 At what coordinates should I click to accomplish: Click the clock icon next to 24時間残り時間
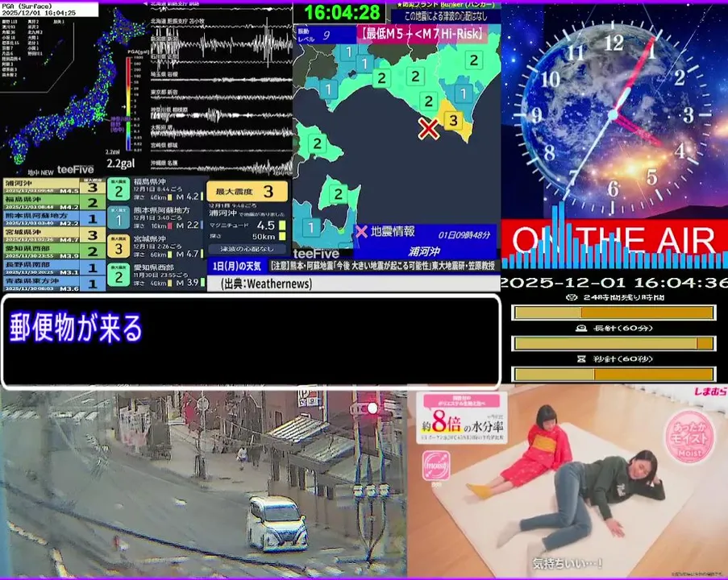pyautogui.click(x=572, y=297)
